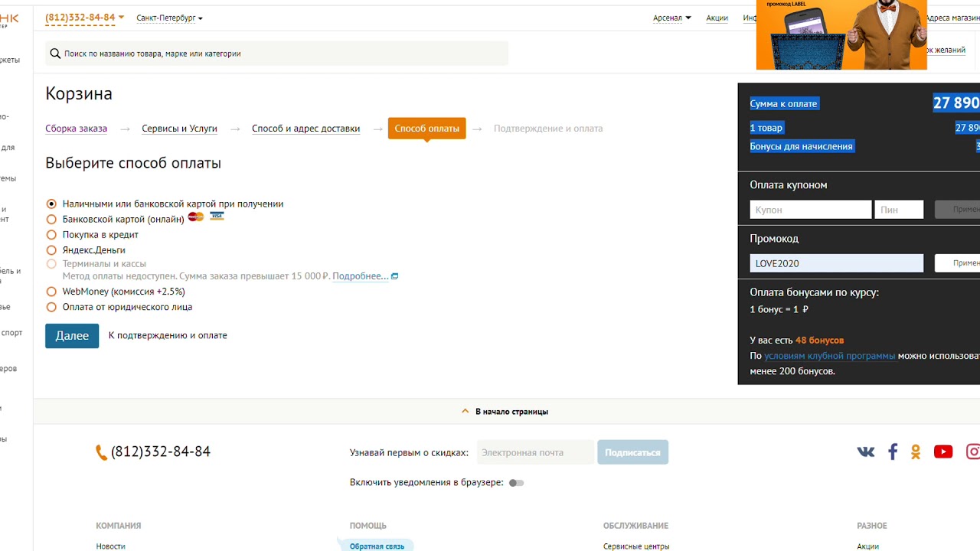Apply the promo code with Применить button
This screenshot has width=980, height=551.
pyautogui.click(x=957, y=263)
